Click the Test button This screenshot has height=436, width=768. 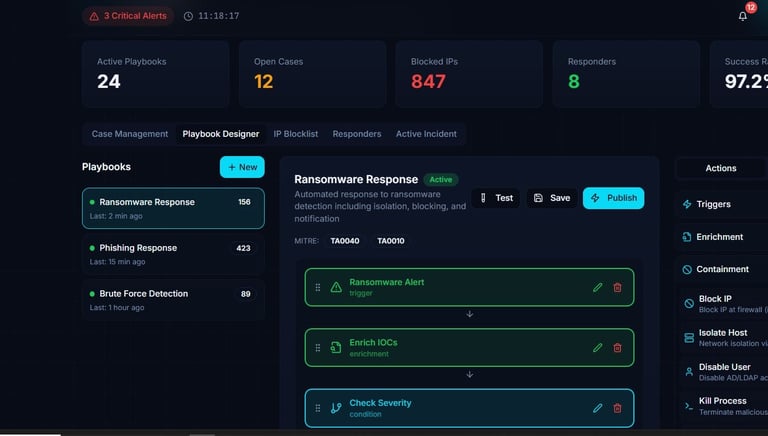[x=496, y=198]
